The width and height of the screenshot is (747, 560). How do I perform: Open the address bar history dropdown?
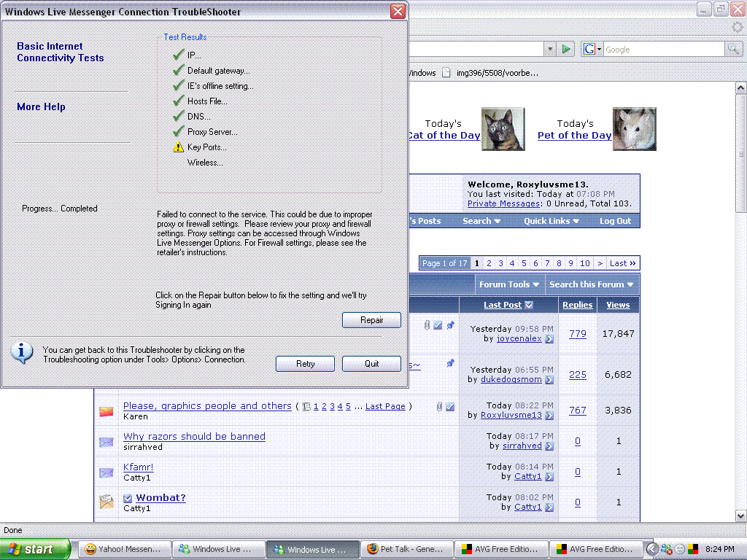point(550,49)
